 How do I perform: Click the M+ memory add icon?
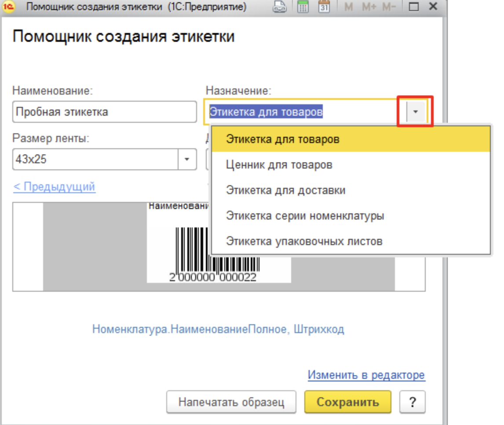point(369,7)
